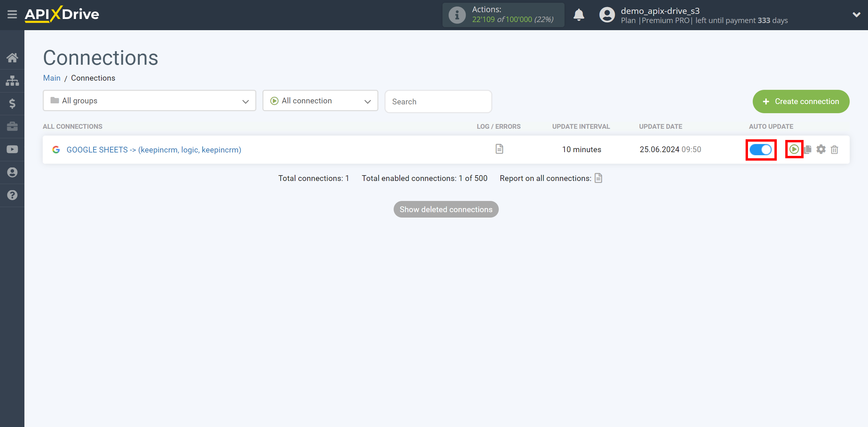Click the Show deleted connections button
Screen dimensions: 868x427
pyautogui.click(x=446, y=209)
